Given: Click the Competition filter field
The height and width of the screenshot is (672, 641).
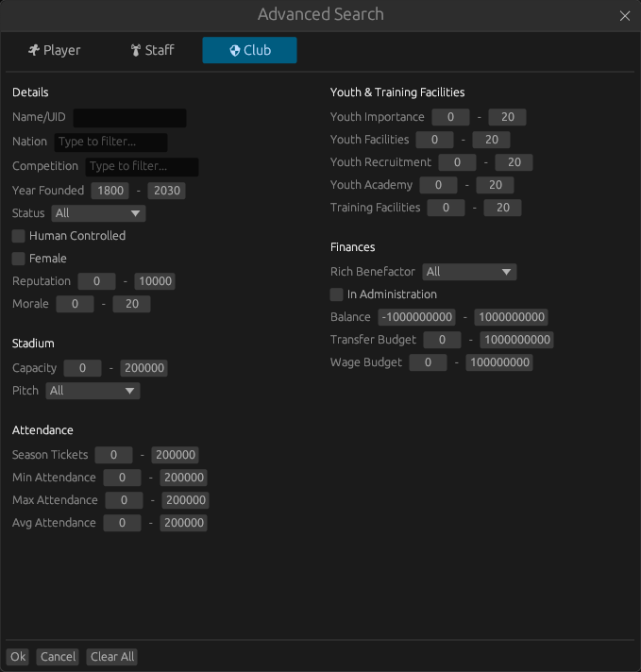Looking at the screenshot, I should [142, 167].
